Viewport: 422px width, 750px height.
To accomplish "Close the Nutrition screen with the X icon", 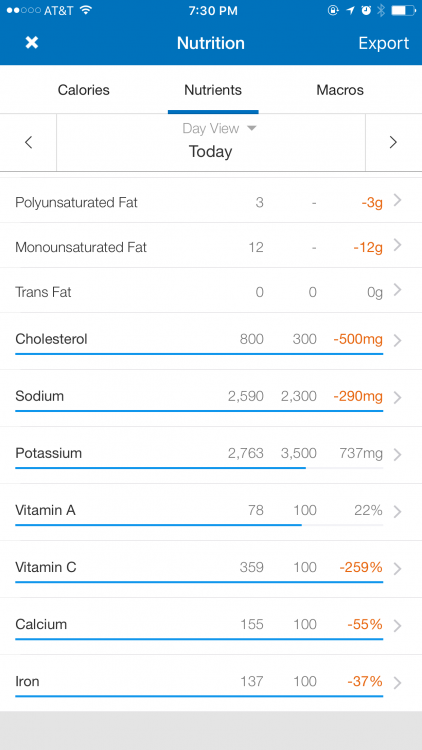I will (x=32, y=43).
